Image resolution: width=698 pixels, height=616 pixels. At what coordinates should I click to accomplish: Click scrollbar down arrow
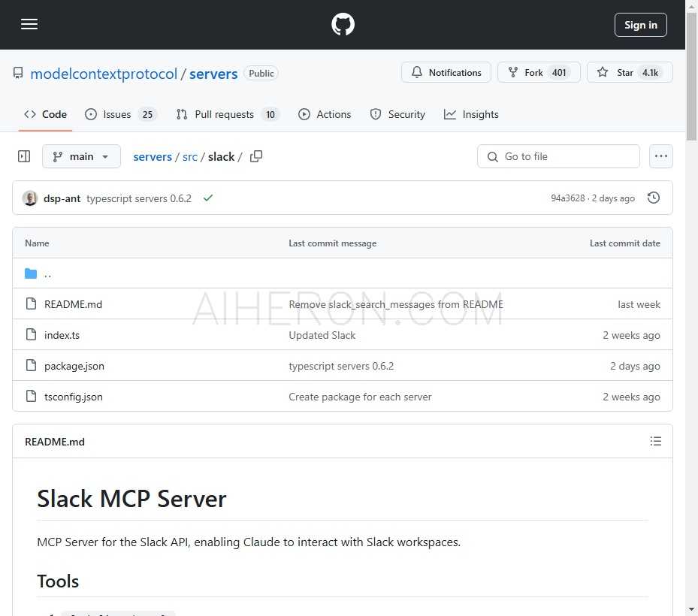[691, 610]
